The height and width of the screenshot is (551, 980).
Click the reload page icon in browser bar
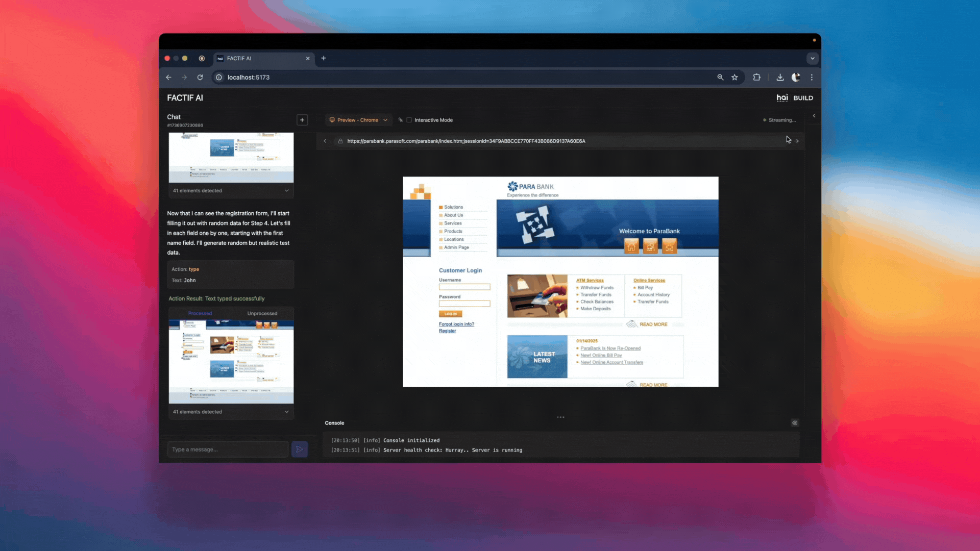[200, 77]
